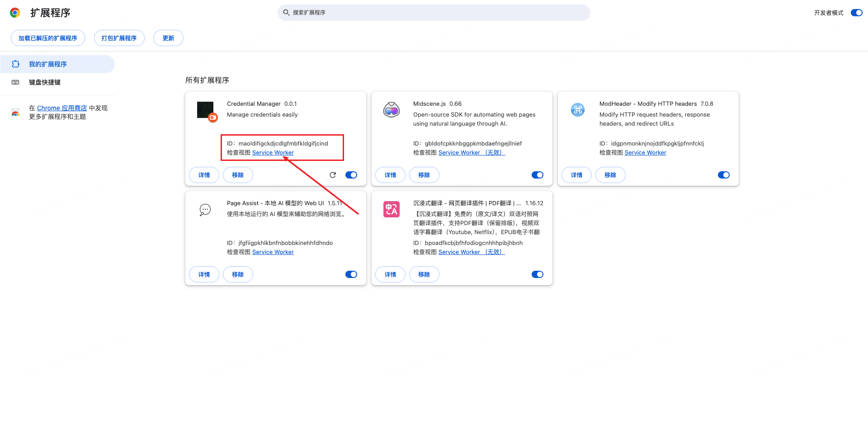Image resolution: width=868 pixels, height=433 pixels.
Task: Open 沉浸式翻译 Service Worker (无效) link
Action: pyautogui.click(x=472, y=252)
